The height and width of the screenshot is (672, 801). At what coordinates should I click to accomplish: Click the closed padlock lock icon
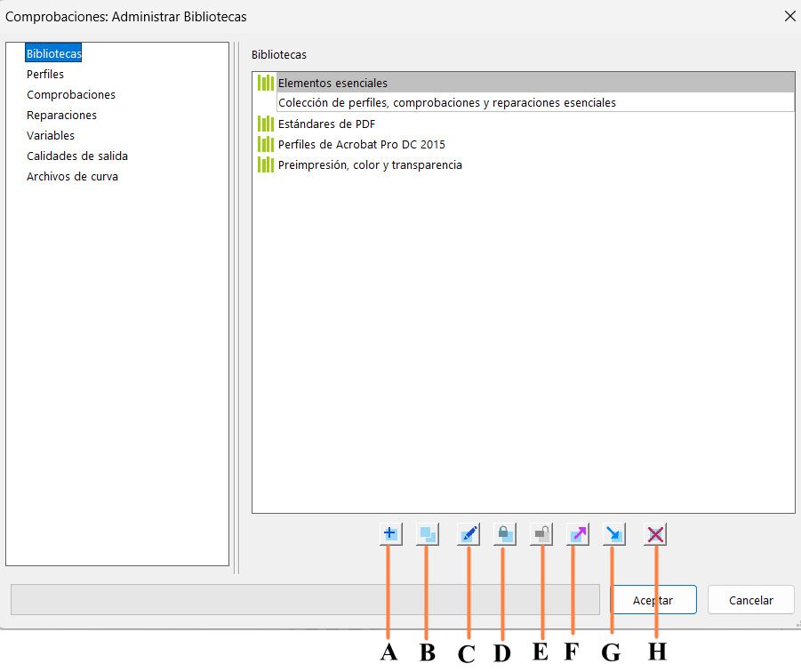click(505, 534)
